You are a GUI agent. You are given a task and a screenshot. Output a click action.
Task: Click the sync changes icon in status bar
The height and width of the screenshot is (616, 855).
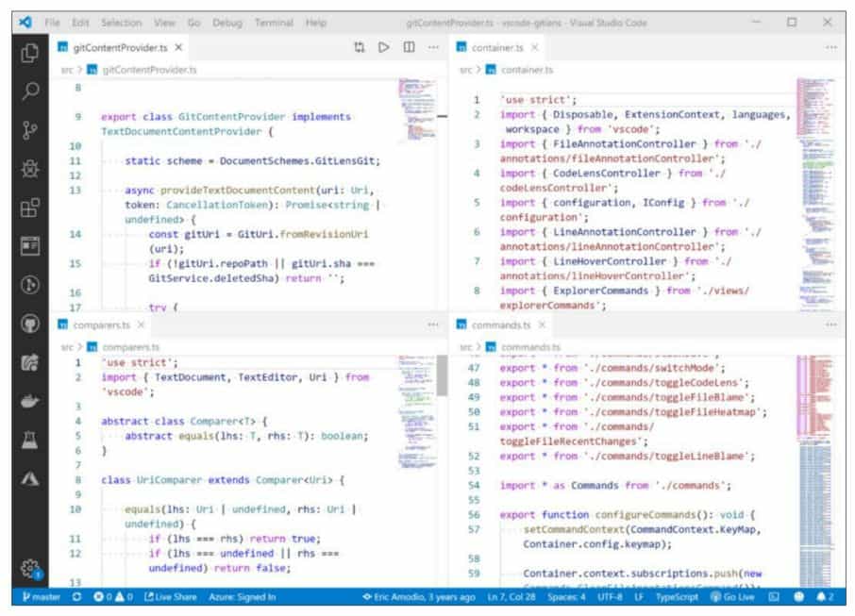(x=76, y=597)
